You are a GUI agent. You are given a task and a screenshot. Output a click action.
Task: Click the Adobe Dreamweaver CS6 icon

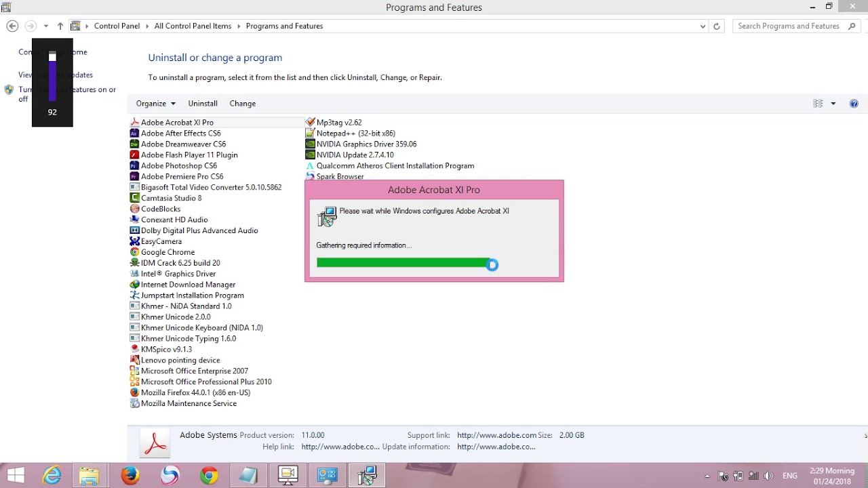pyautogui.click(x=134, y=144)
